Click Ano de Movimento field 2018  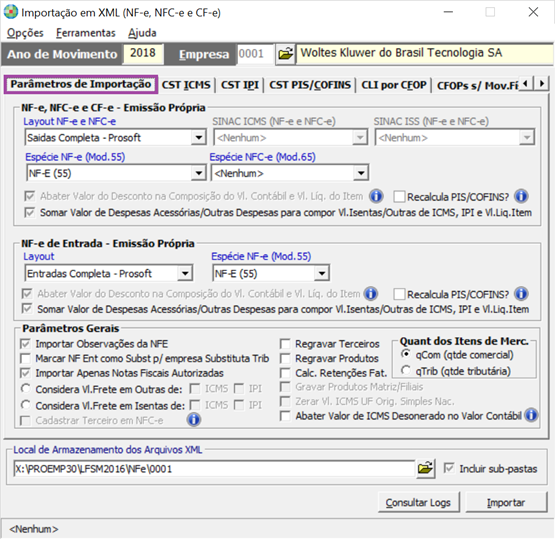(x=143, y=53)
